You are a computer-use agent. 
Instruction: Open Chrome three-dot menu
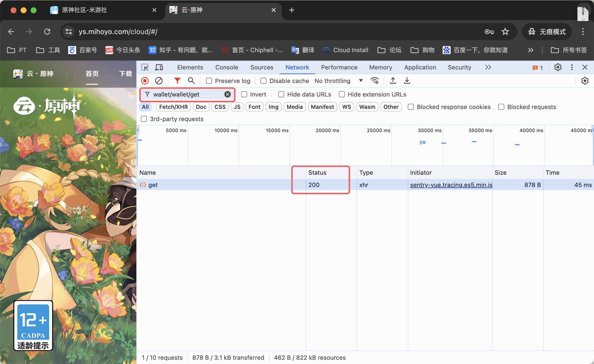(x=583, y=32)
